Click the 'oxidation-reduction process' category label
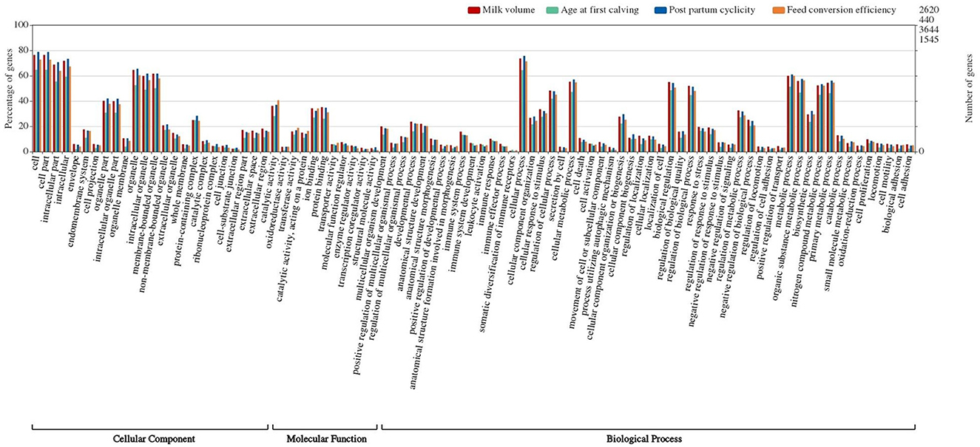Viewport: 980px width, 447px height. click(x=852, y=211)
